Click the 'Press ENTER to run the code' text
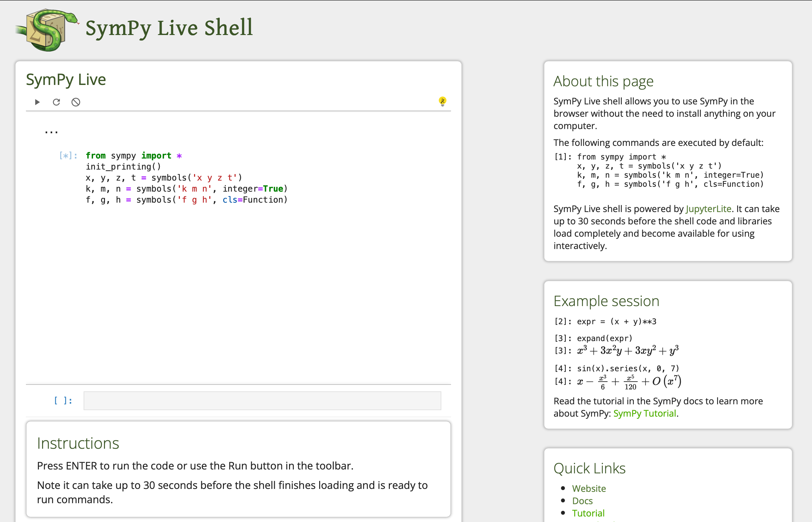 tap(195, 466)
